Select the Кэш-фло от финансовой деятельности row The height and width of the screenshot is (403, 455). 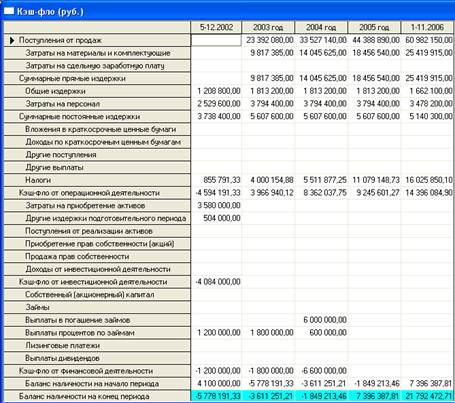coord(229,371)
